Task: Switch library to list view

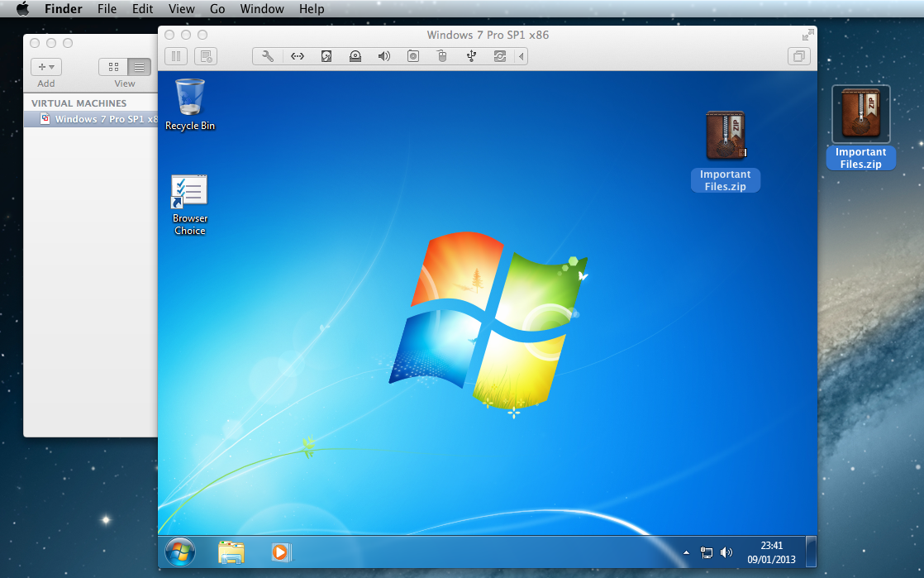Action: 139,67
